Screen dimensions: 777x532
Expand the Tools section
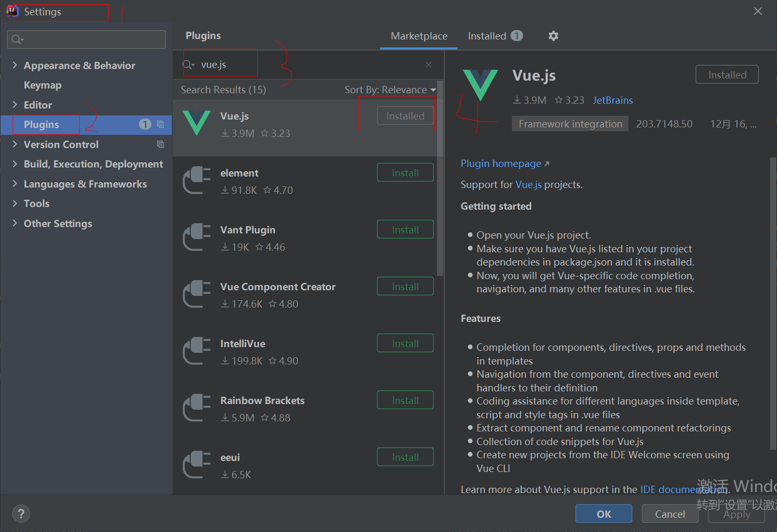tap(15, 203)
